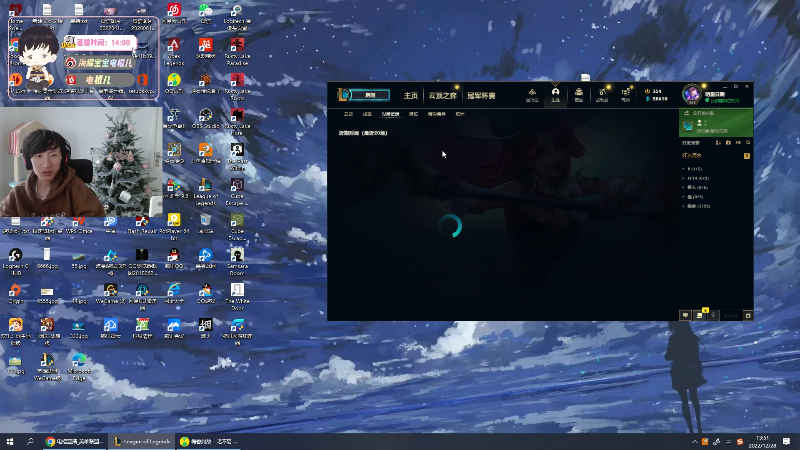Open Rusty Lake Hotel desktop shortcut
The width and height of the screenshot is (800, 450).
[x=237, y=122]
